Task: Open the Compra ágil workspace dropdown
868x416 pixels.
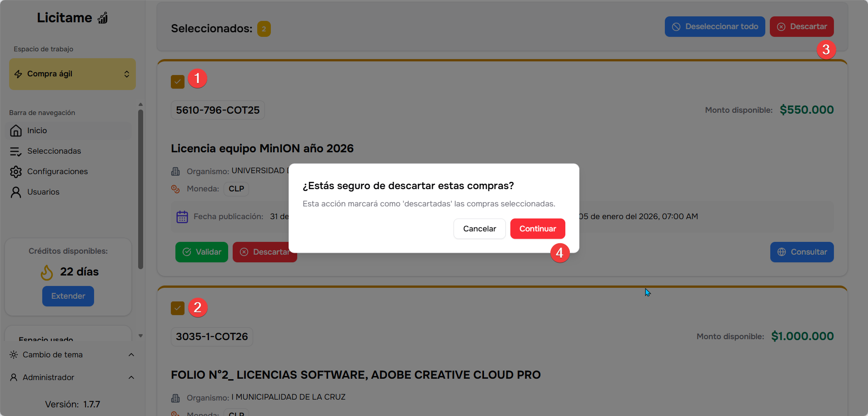Action: (x=72, y=74)
